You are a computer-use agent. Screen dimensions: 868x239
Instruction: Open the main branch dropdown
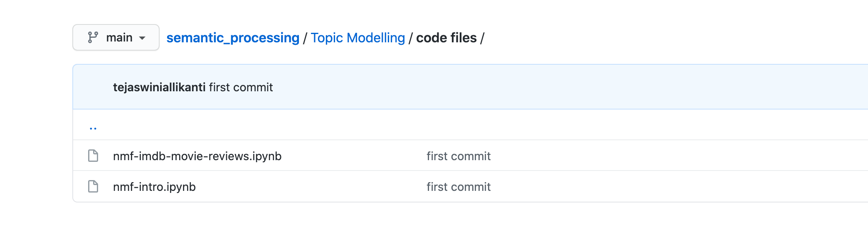coord(116,37)
